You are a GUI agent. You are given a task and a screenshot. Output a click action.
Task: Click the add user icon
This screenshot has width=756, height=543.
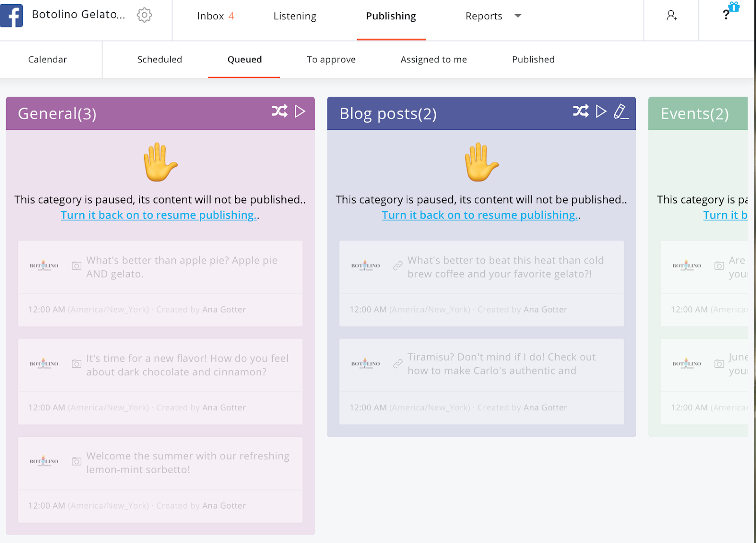671,16
